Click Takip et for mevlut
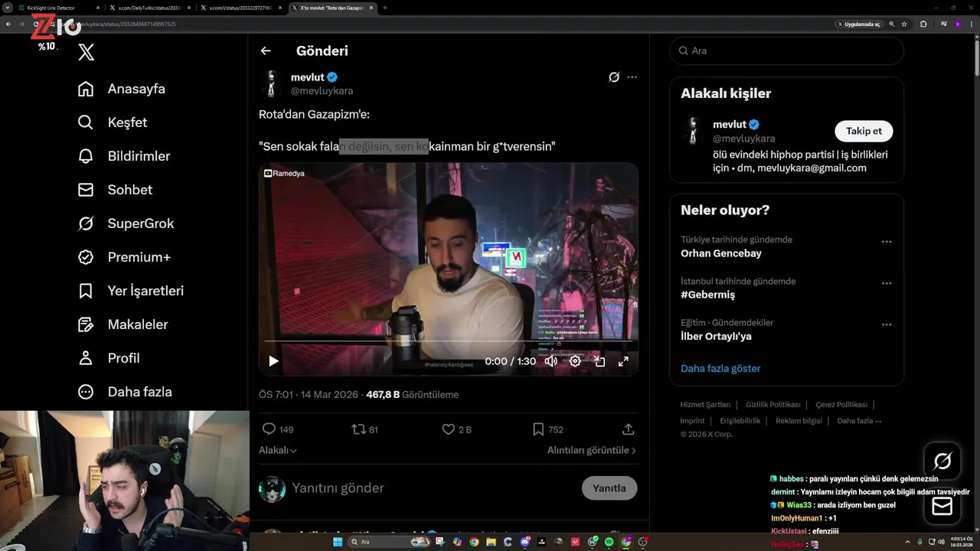 coord(864,131)
